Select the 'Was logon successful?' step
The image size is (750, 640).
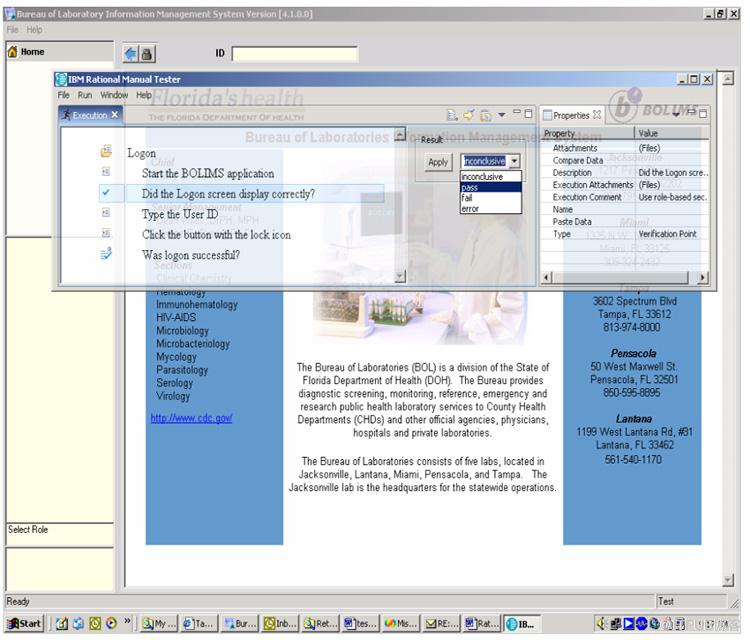(191, 255)
